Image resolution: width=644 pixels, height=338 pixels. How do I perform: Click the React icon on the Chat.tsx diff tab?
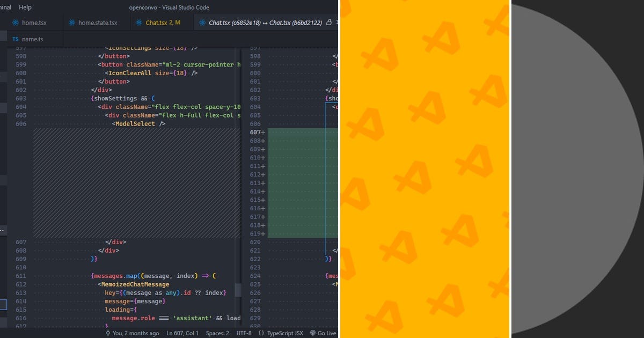coord(201,23)
